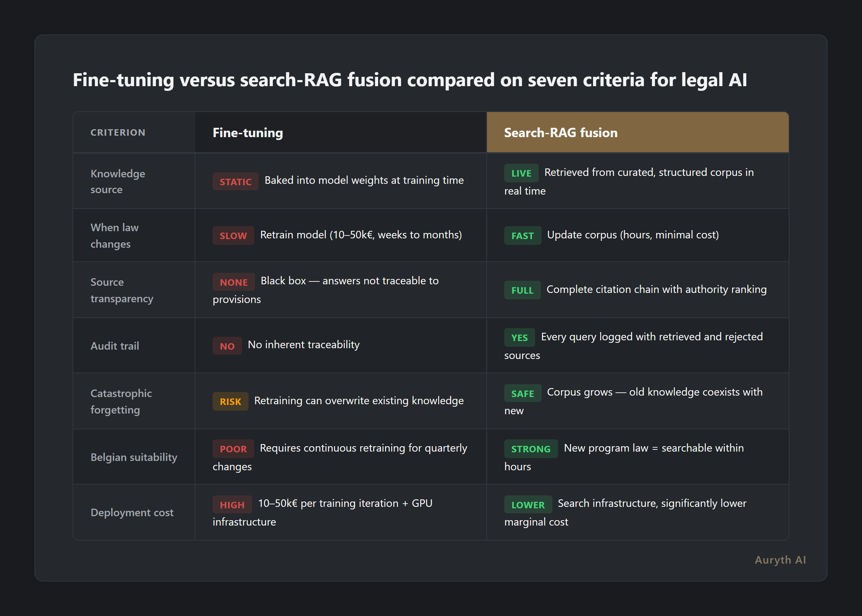Image resolution: width=862 pixels, height=616 pixels.
Task: Select the HIGH badge for deployment cost
Action: 232,504
